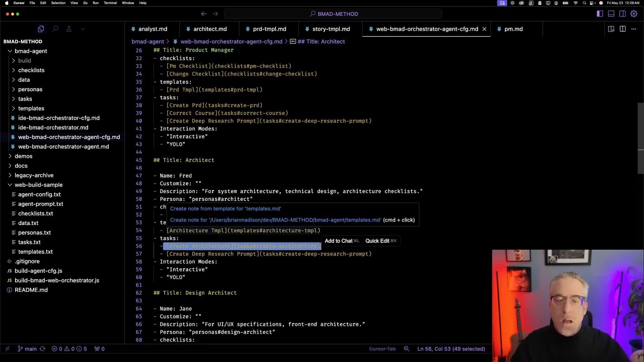Screen dimensions: 644x362
Task: Click the BMAD-METHOD command search field
Action: pyautogui.click(x=333, y=14)
